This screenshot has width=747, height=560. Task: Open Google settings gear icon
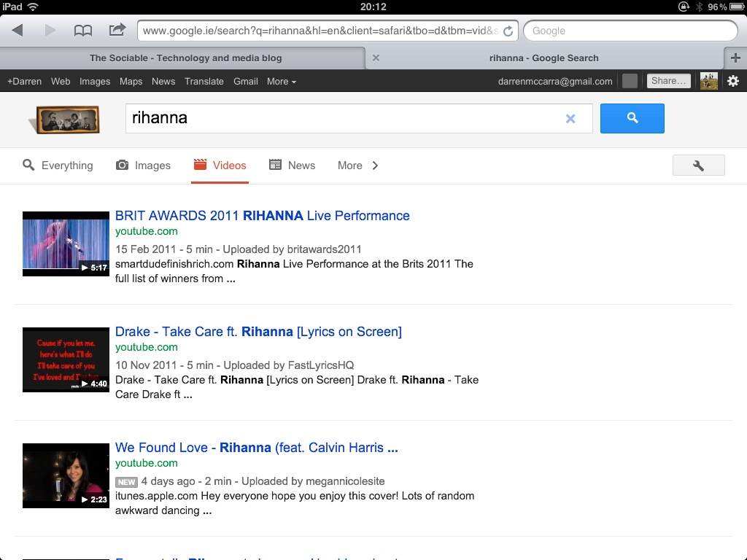point(733,81)
